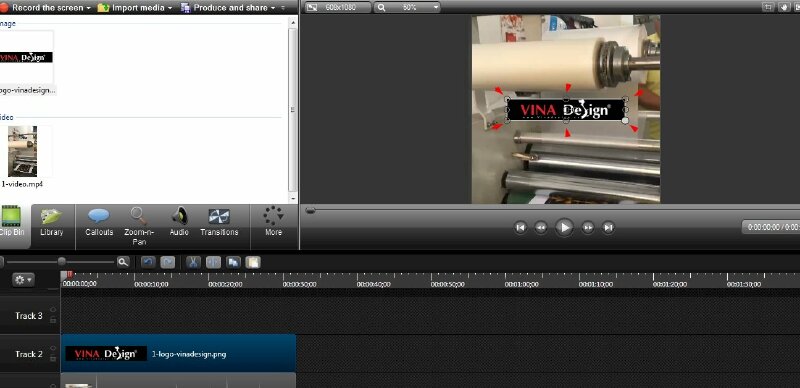Toggle crop mode in preview toolbar
Viewport: 800px width, 388px height.
coord(768,7)
